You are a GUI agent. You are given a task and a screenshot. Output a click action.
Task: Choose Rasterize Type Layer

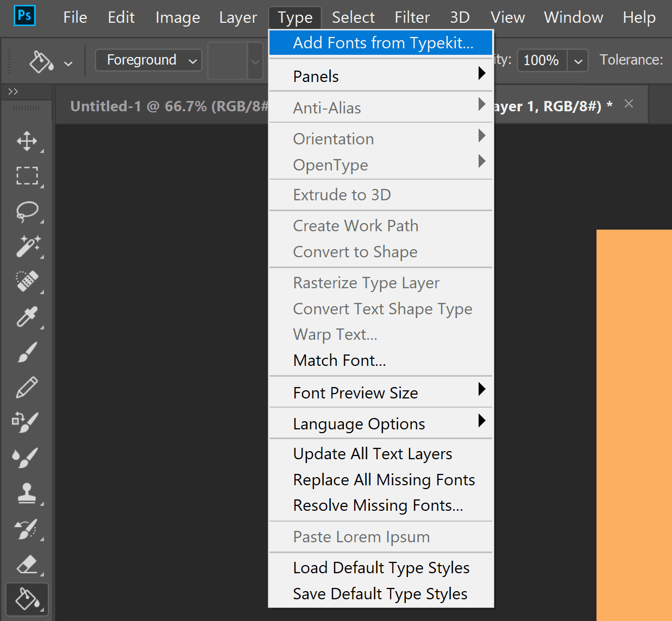coord(381,283)
